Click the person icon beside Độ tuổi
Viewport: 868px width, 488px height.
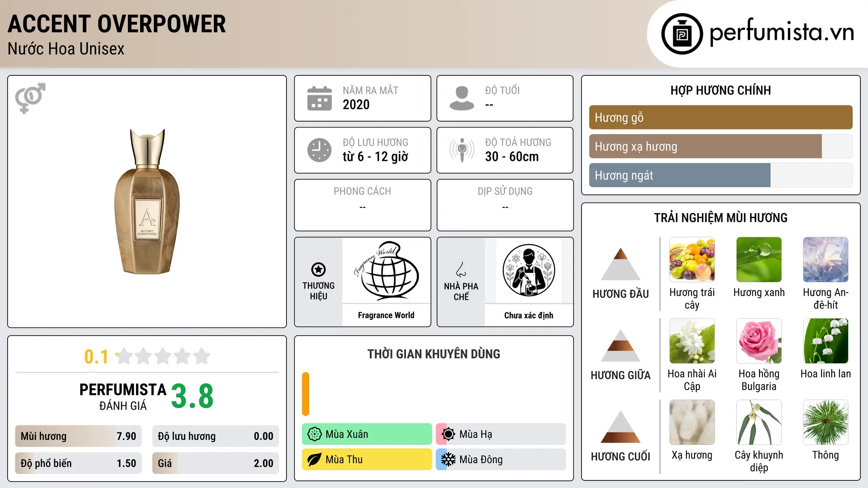462,98
